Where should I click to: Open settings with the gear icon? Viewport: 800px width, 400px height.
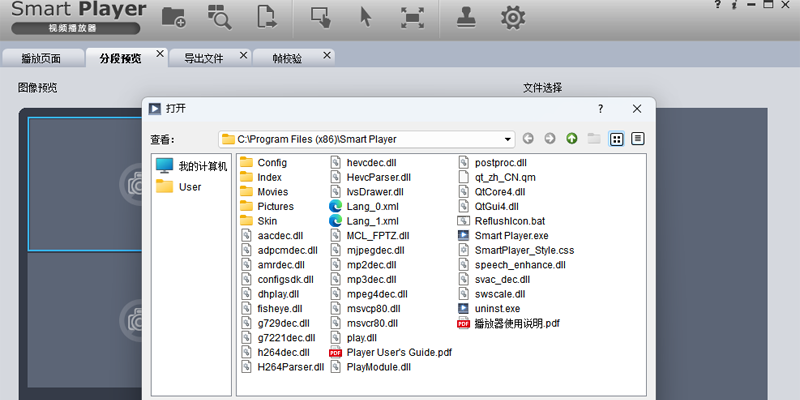[x=513, y=17]
